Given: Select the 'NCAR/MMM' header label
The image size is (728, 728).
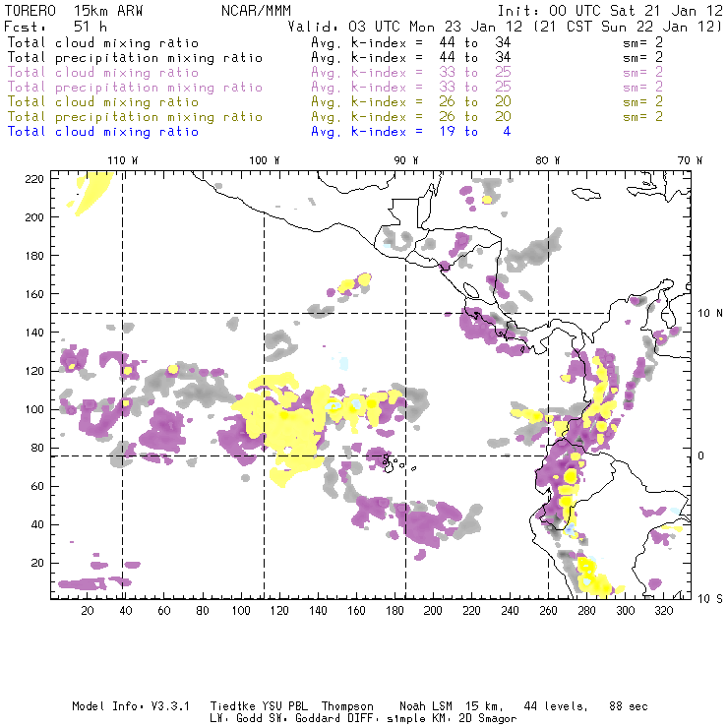Looking at the screenshot, I should (256, 11).
